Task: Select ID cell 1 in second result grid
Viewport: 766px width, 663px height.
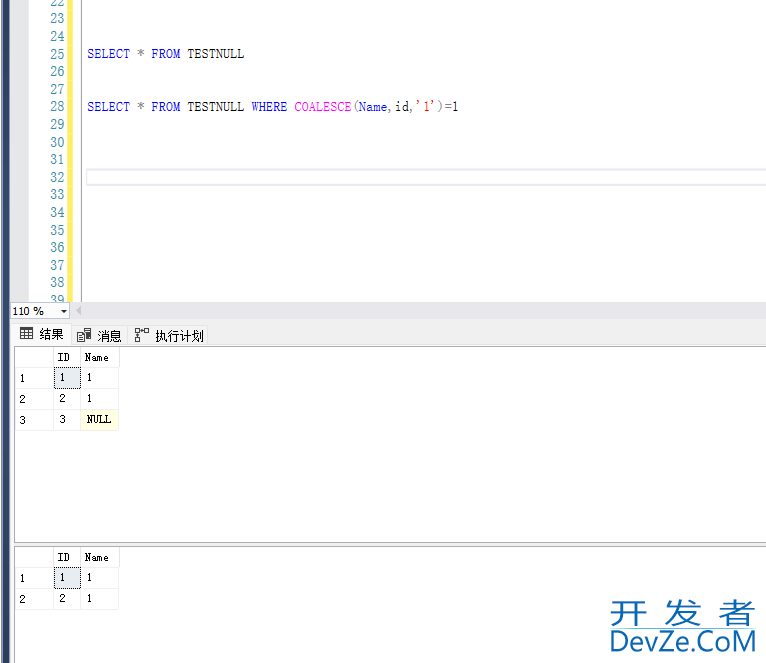Action: pos(67,577)
